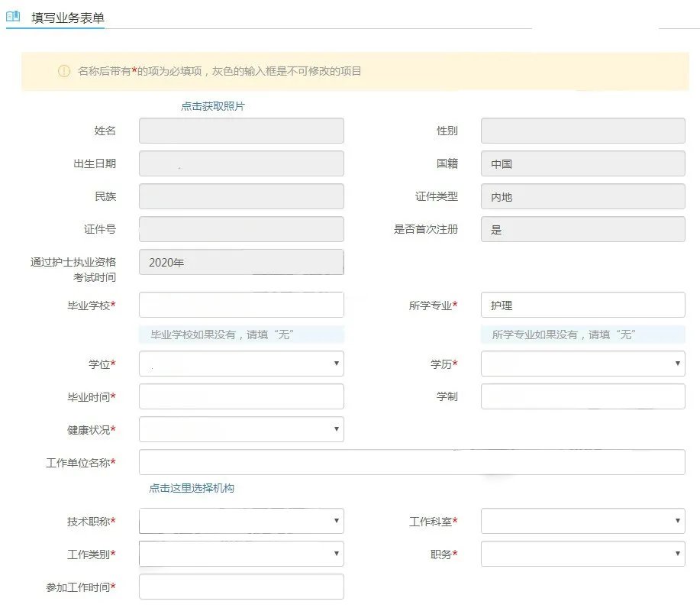
Task: Open the 工作类别 work category dropdown
Action: (x=241, y=553)
